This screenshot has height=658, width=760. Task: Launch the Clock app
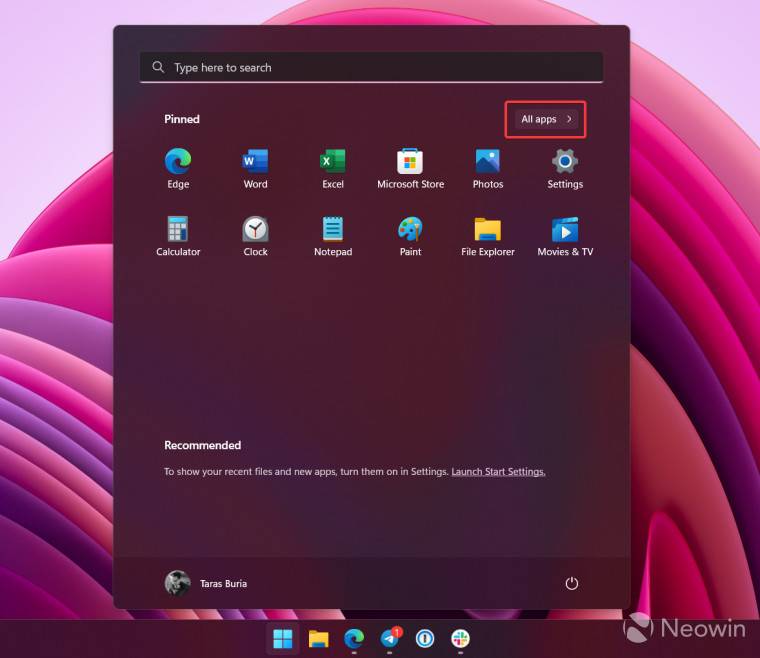255,236
